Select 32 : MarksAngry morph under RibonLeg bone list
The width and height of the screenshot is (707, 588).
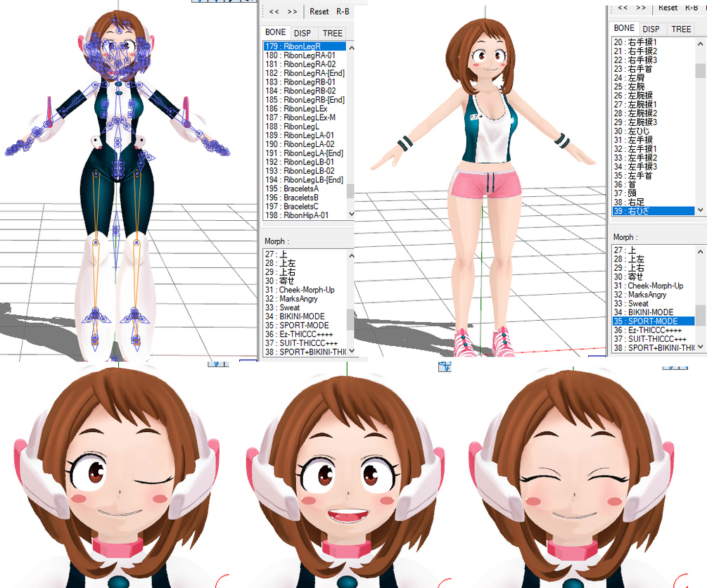[305, 298]
